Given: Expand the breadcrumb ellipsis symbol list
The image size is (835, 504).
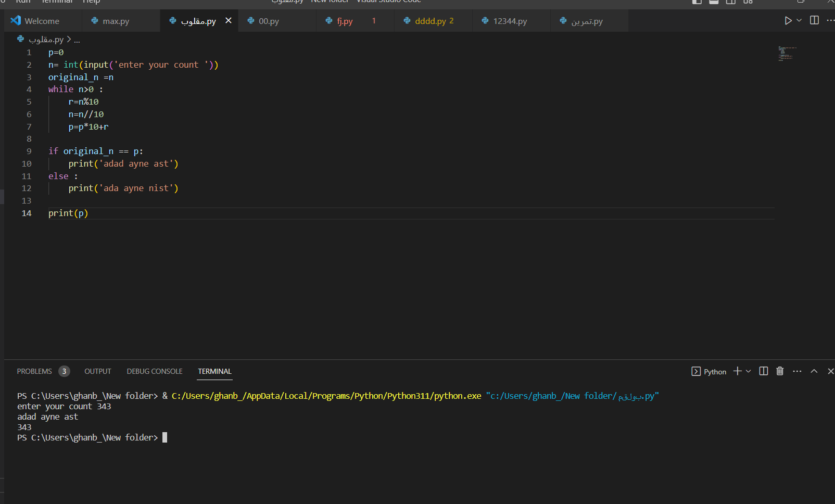Looking at the screenshot, I should coord(77,40).
